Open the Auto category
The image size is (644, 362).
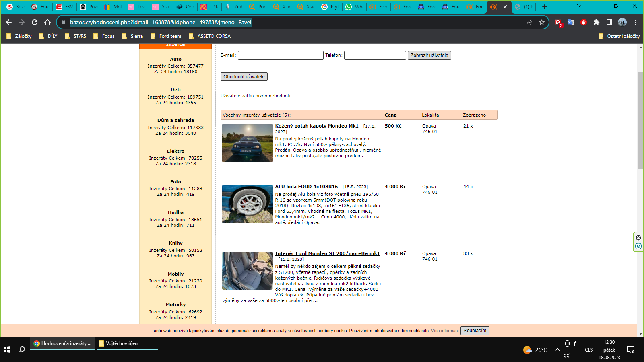pos(175,59)
